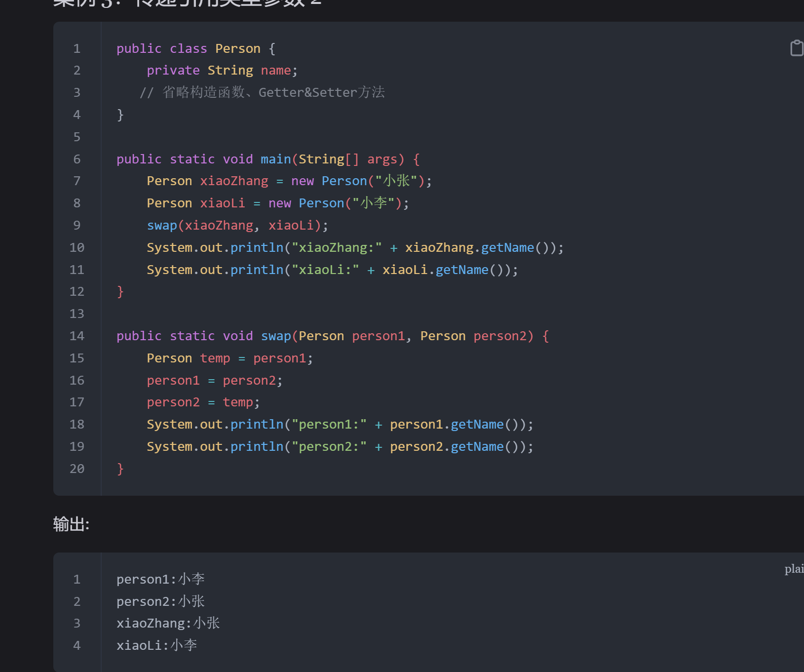804x672 pixels.
Task: Click line number 20 in code gutter
Action: pos(77,469)
